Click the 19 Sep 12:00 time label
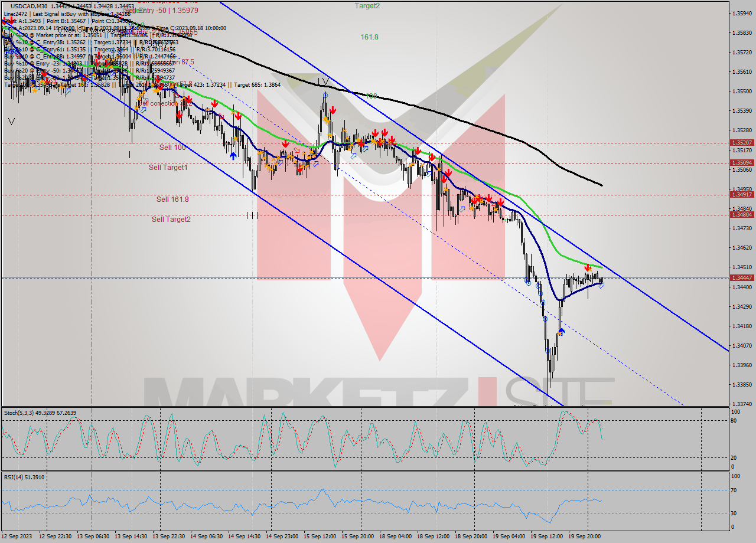 coord(547,537)
